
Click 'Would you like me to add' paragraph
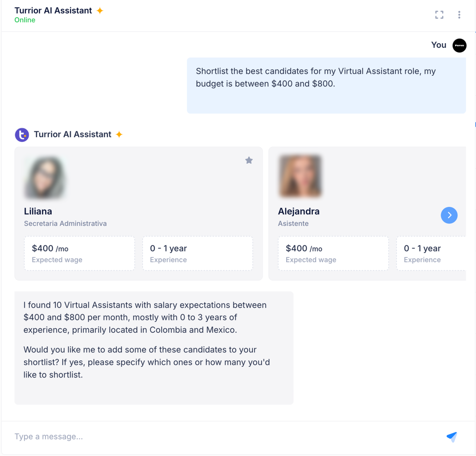(x=146, y=362)
